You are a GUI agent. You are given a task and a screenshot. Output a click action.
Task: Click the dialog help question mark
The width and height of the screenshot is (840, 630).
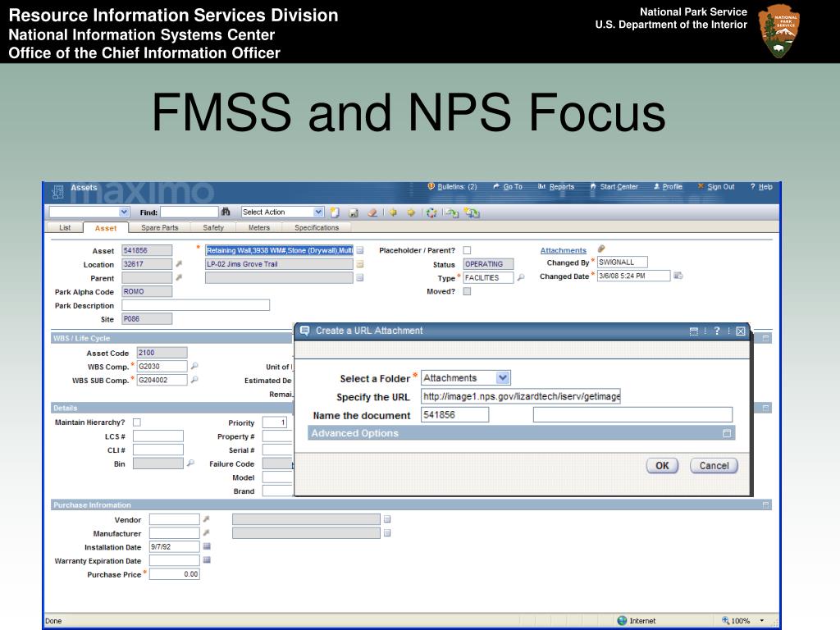(x=717, y=331)
